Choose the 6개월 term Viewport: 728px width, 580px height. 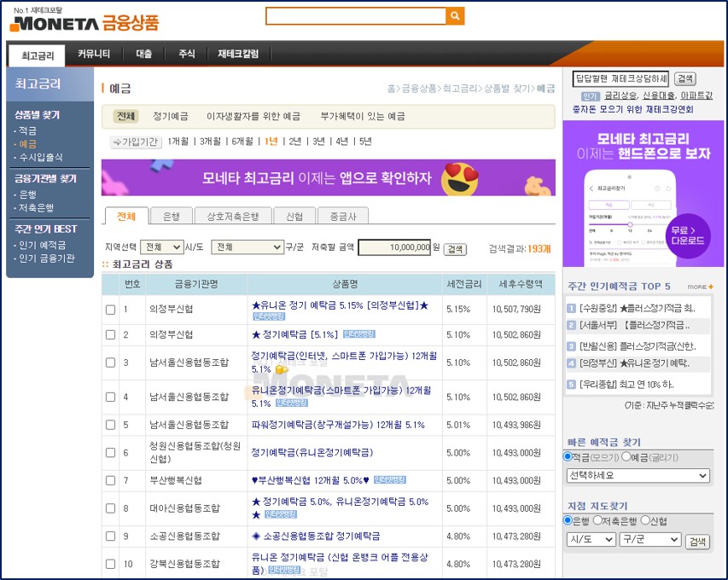[x=242, y=142]
